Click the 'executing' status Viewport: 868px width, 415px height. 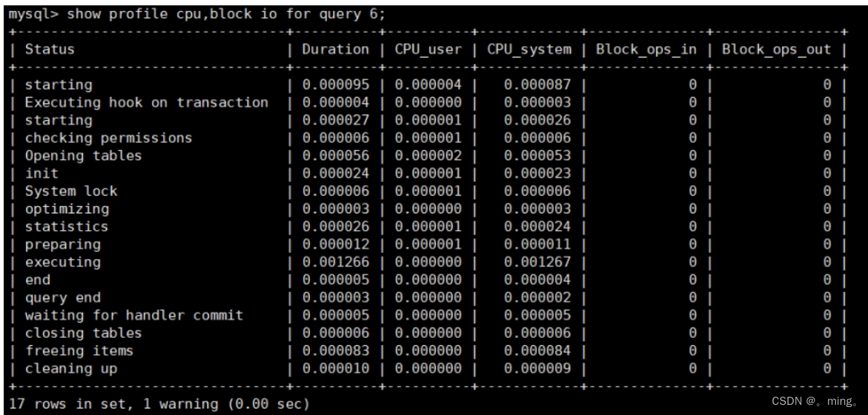[63, 262]
